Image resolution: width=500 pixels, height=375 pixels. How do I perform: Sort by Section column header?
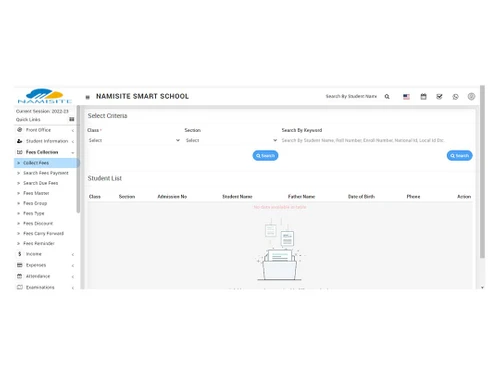127,197
